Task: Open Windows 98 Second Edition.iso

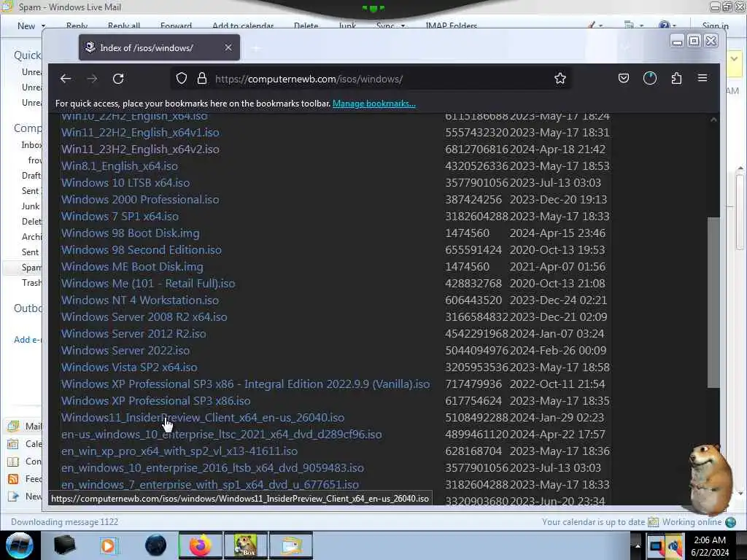Action: click(142, 250)
